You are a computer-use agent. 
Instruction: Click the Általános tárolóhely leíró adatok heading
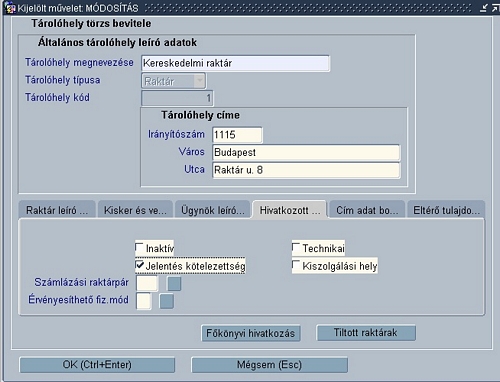tap(117, 43)
